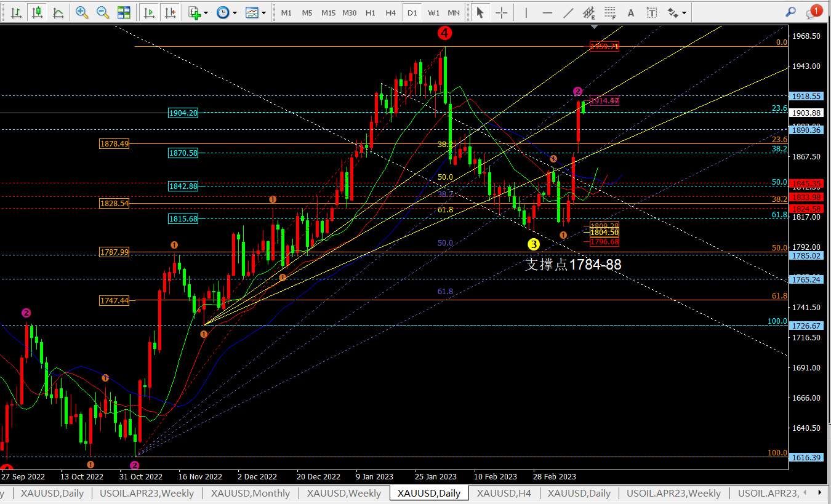Image resolution: width=831 pixels, height=504 pixels.
Task: Set timeframe to M30
Action: coord(349,12)
